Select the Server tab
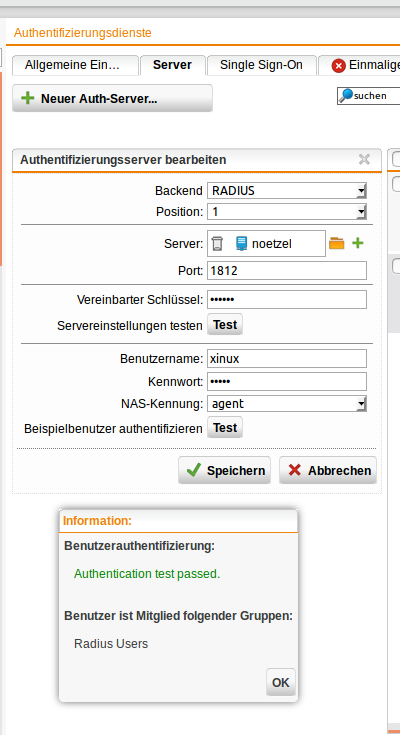The height and width of the screenshot is (735, 400). coord(173,65)
